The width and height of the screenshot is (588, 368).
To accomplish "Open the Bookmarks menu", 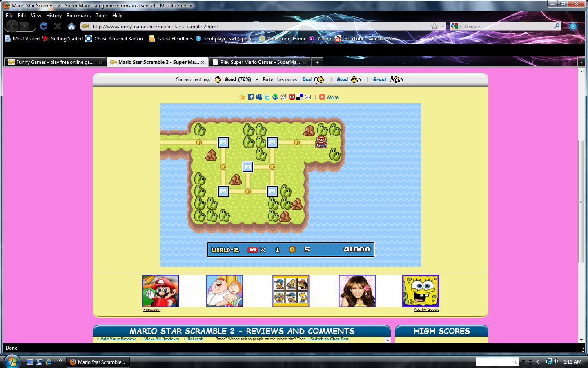I will coord(78,16).
